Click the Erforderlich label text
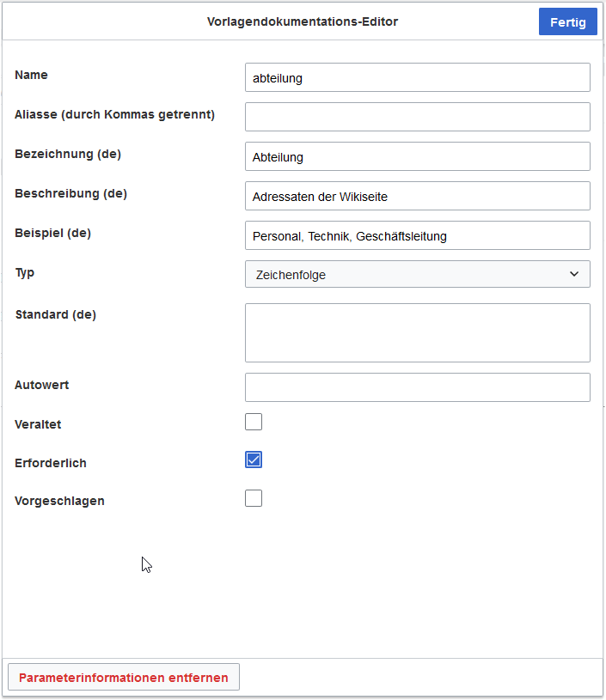Viewport: 606px width, 700px height. pyautogui.click(x=51, y=463)
